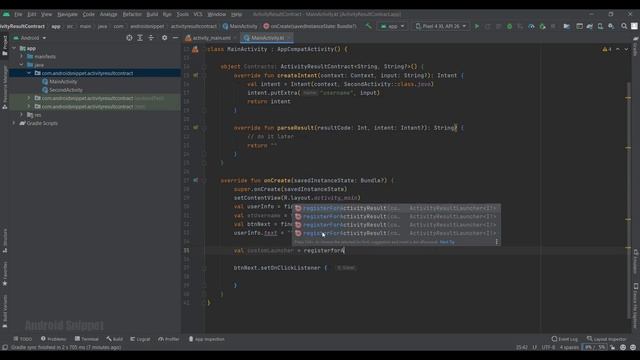The height and width of the screenshot is (360, 640).
Task: Open the app run configuration dropdown
Action: click(x=393, y=26)
